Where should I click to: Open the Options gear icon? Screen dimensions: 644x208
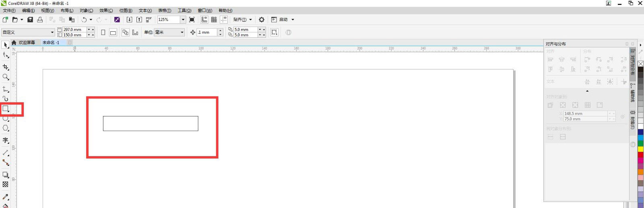(262, 20)
